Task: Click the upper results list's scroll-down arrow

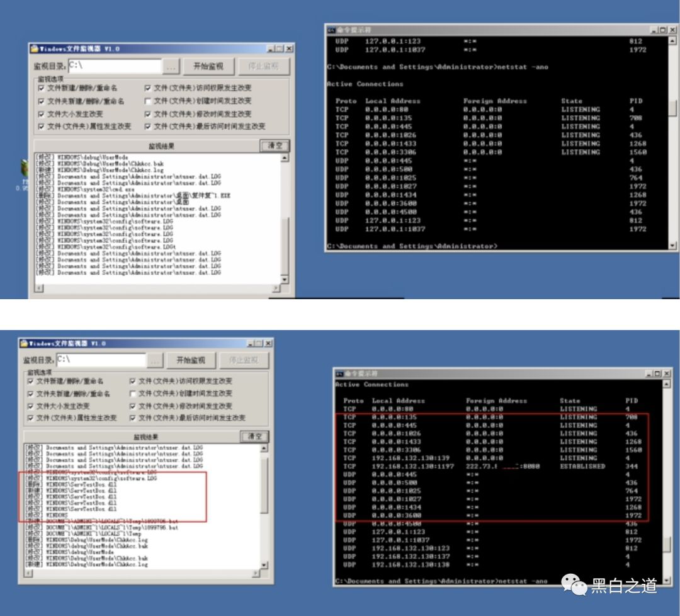Action: pyautogui.click(x=285, y=280)
